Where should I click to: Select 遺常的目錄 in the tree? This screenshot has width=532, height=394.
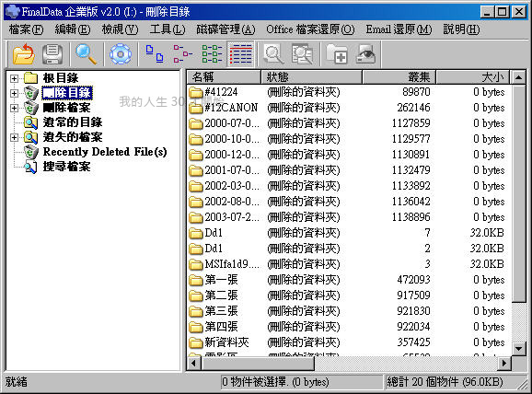(x=73, y=122)
